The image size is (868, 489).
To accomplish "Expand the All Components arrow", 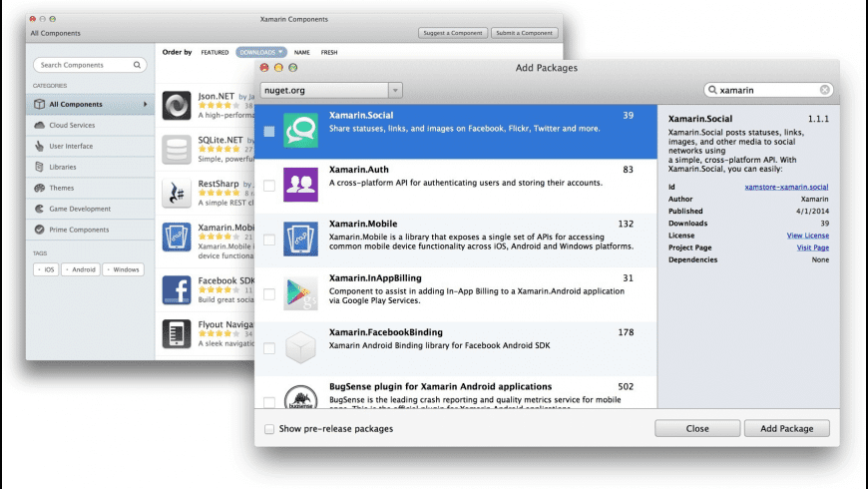I will tap(146, 104).
